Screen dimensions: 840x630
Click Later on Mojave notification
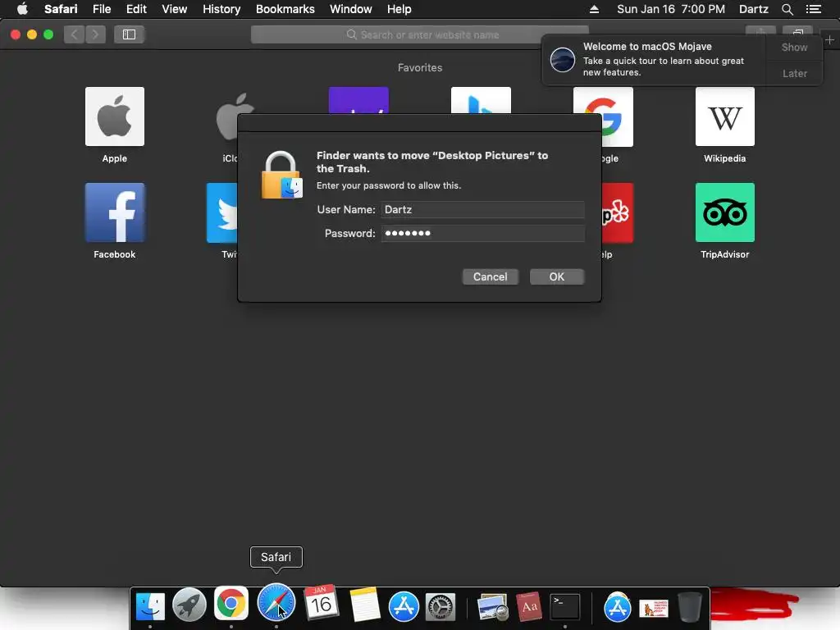click(x=794, y=73)
